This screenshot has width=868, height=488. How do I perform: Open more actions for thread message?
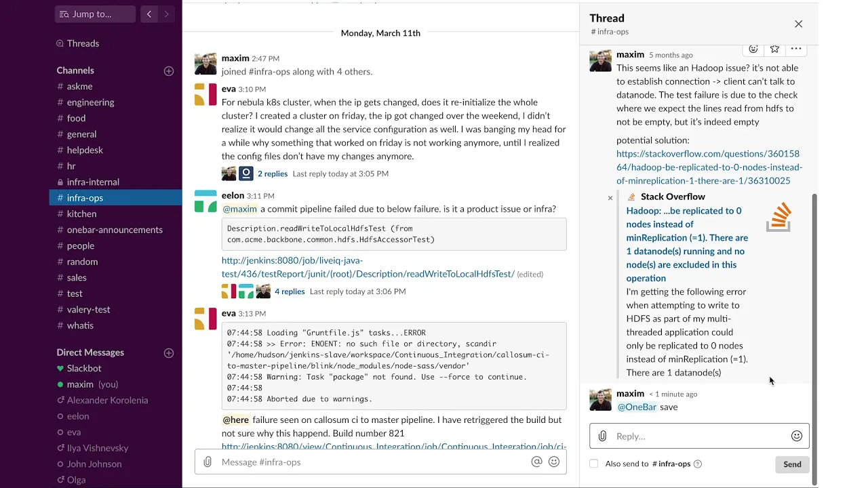796,49
